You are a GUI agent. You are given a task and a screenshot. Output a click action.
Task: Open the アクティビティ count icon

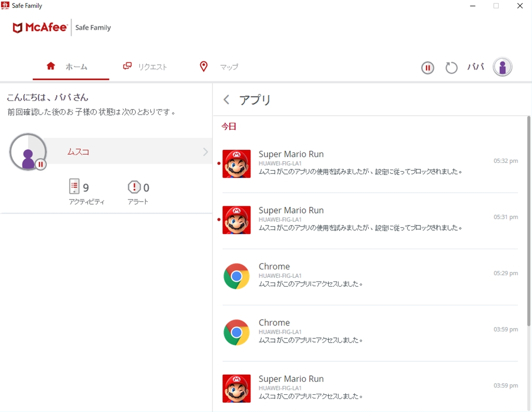(x=74, y=187)
